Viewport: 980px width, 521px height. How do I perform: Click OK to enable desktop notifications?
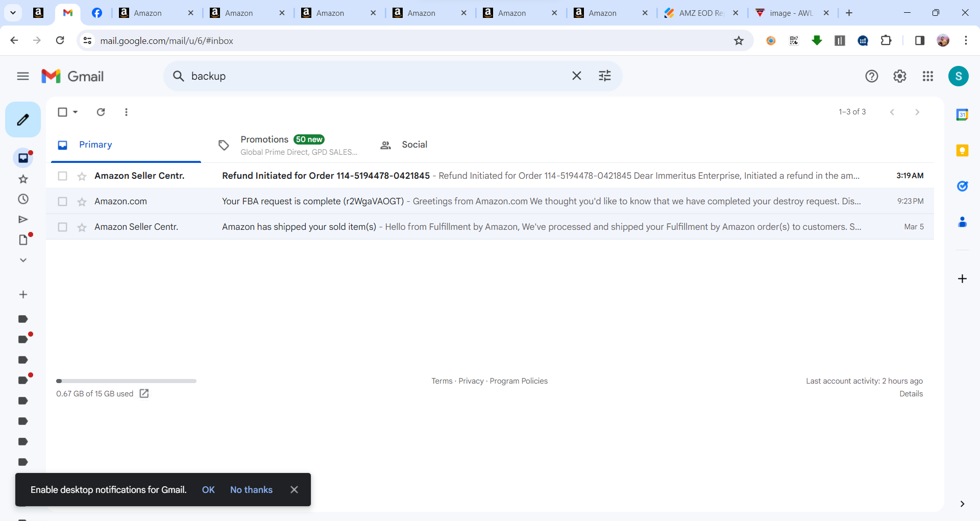(208, 490)
